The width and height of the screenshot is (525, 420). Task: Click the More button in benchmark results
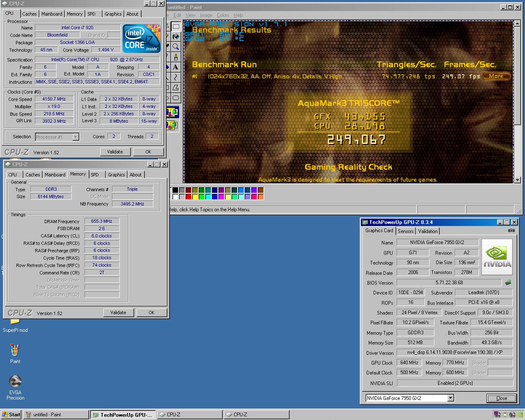(496, 76)
